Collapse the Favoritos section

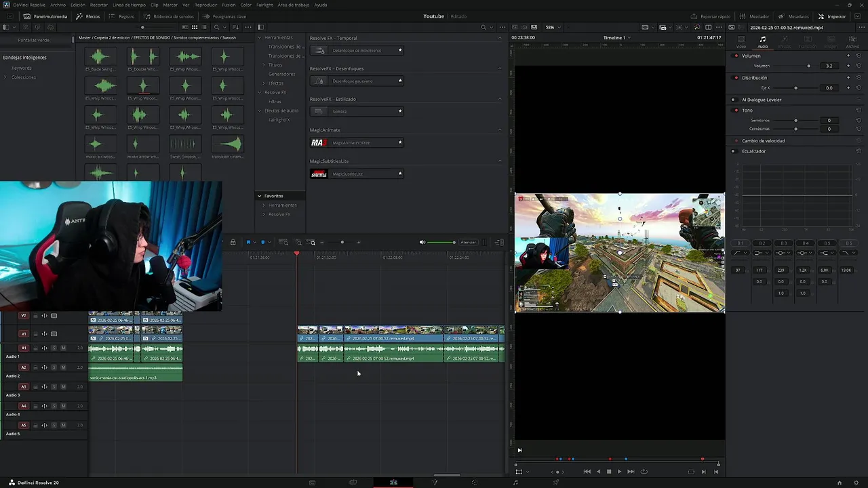pos(259,196)
